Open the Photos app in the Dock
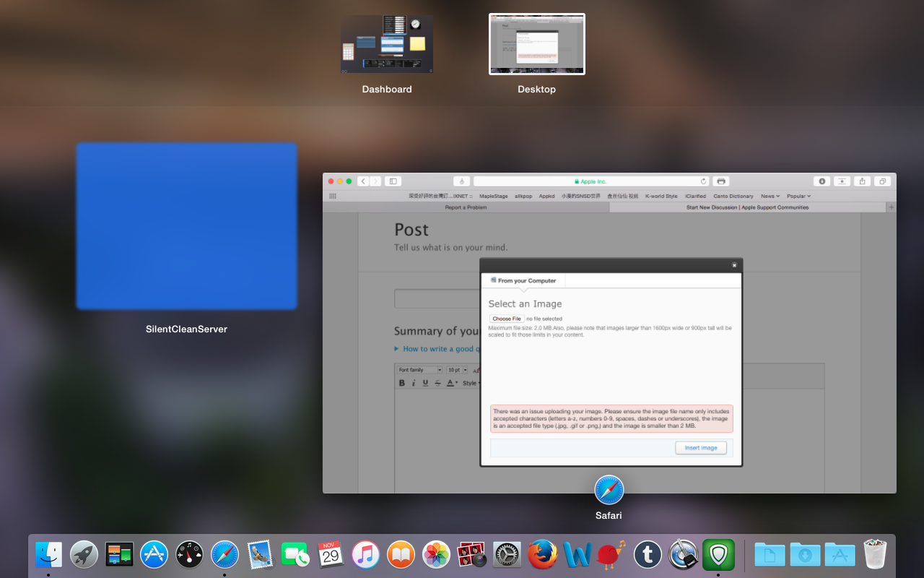This screenshot has height=578, width=924. tap(437, 555)
